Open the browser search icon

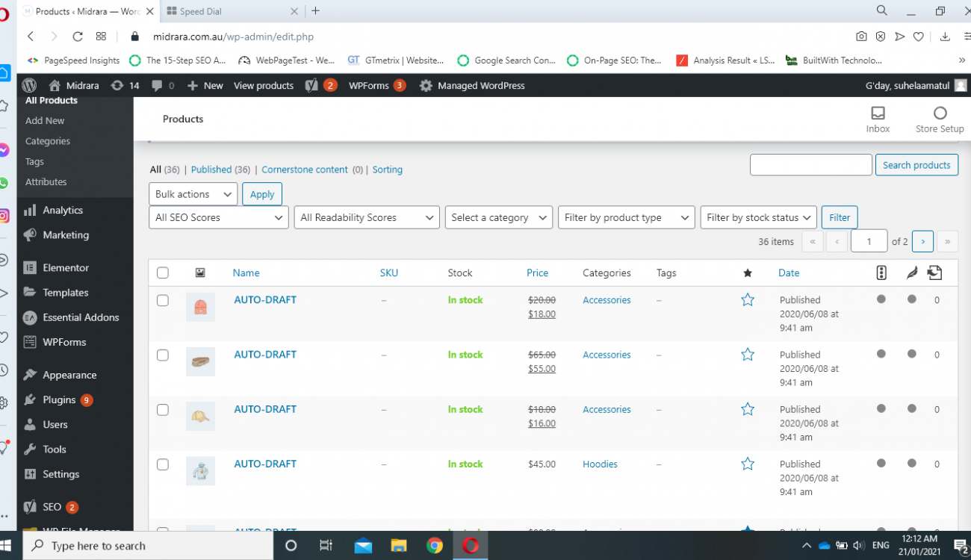tap(882, 11)
